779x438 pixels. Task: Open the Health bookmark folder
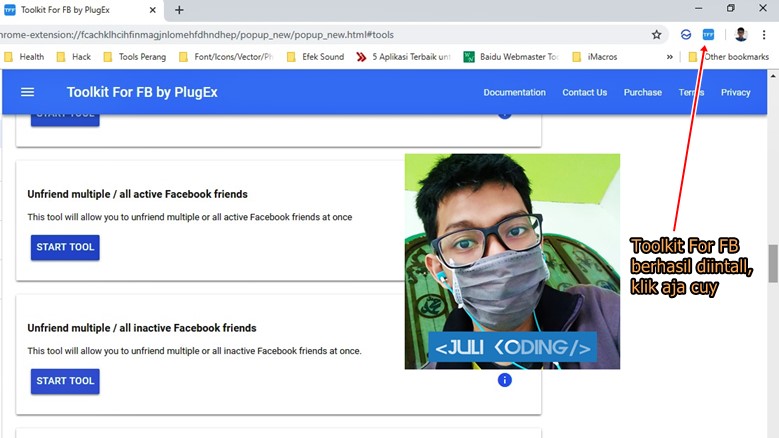[x=24, y=57]
